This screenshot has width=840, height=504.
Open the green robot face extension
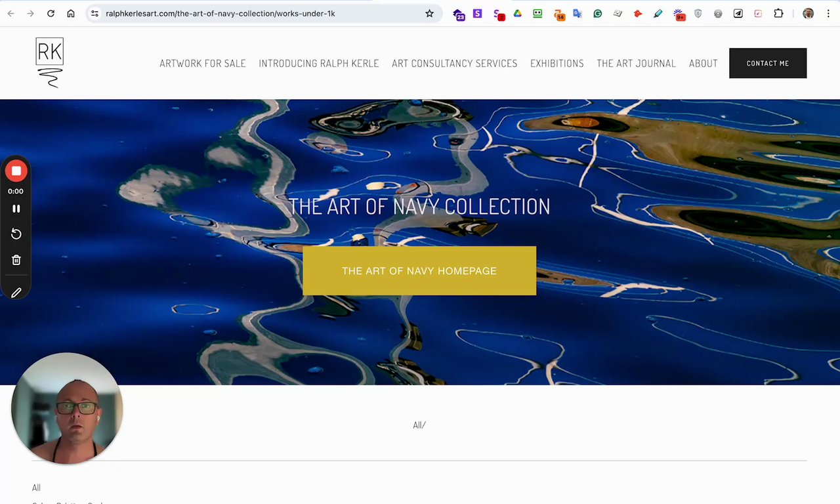coord(537,13)
